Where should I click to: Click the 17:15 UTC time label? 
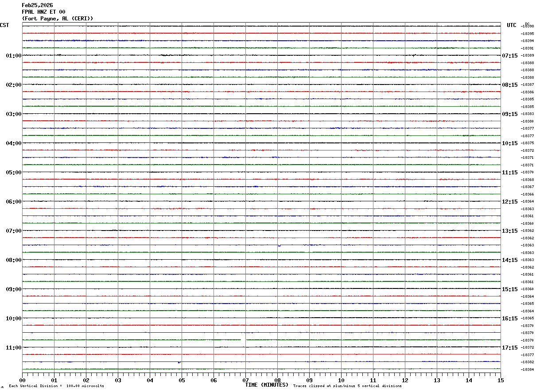tap(510, 348)
